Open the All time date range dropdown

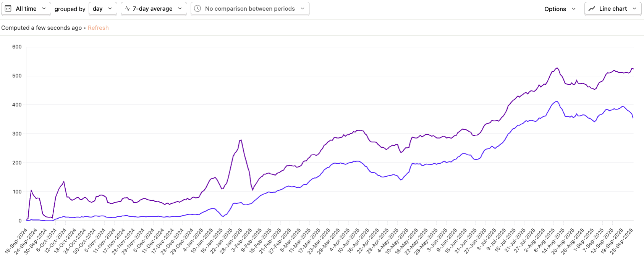[26, 8]
